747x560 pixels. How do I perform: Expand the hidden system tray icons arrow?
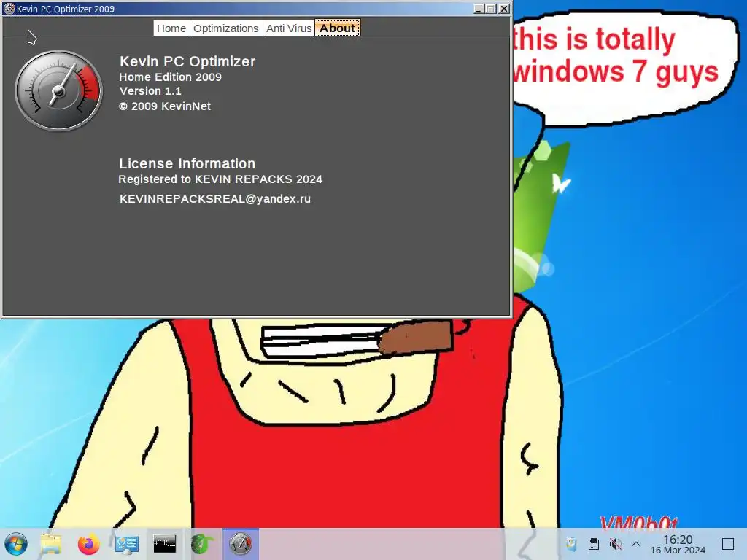click(636, 544)
